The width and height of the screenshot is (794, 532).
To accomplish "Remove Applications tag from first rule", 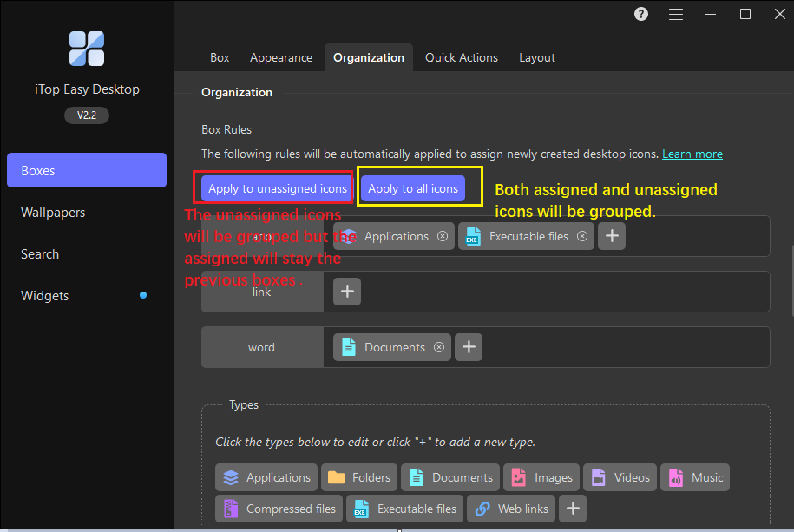I will tap(443, 236).
